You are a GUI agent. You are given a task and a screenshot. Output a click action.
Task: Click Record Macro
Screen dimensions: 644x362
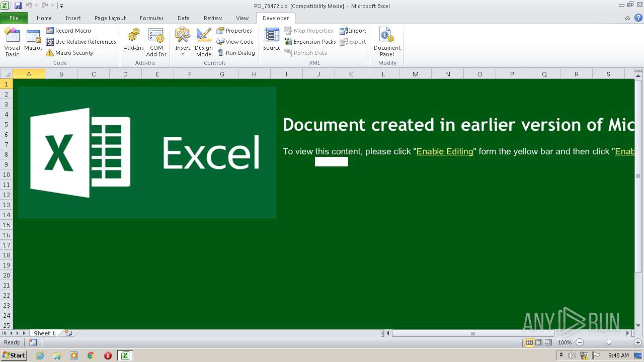pos(68,31)
